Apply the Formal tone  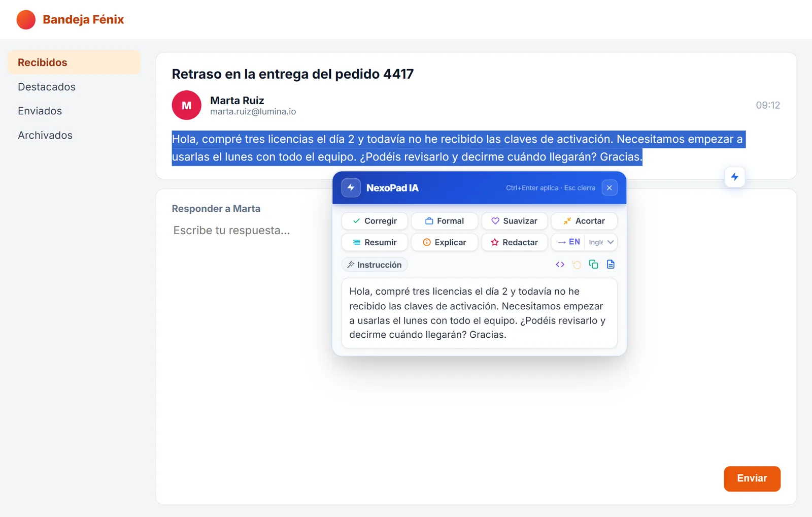[x=445, y=221]
